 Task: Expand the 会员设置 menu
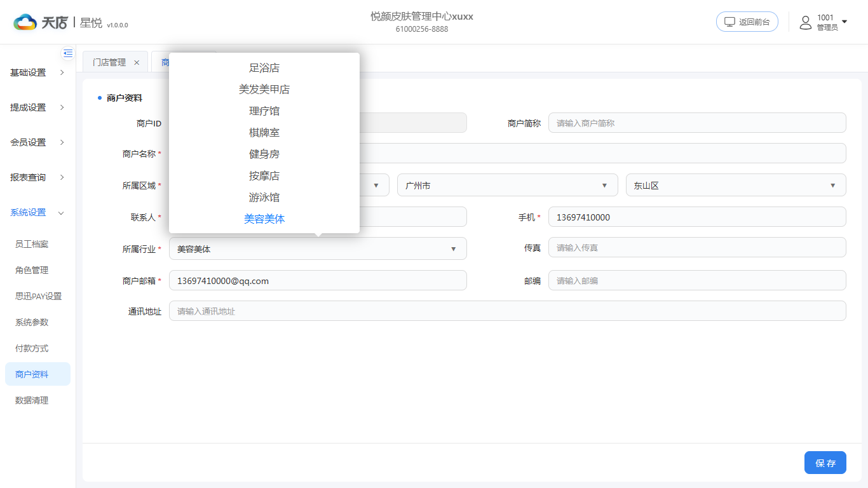point(37,142)
